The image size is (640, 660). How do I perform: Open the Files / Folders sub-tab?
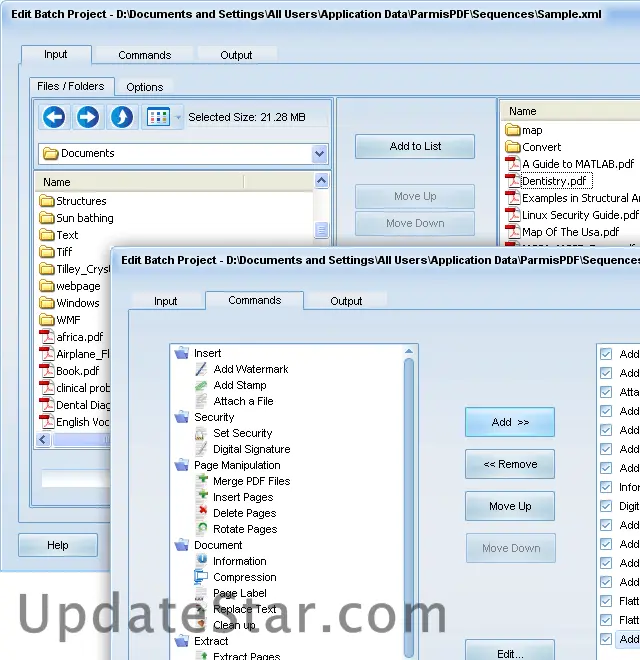point(71,86)
